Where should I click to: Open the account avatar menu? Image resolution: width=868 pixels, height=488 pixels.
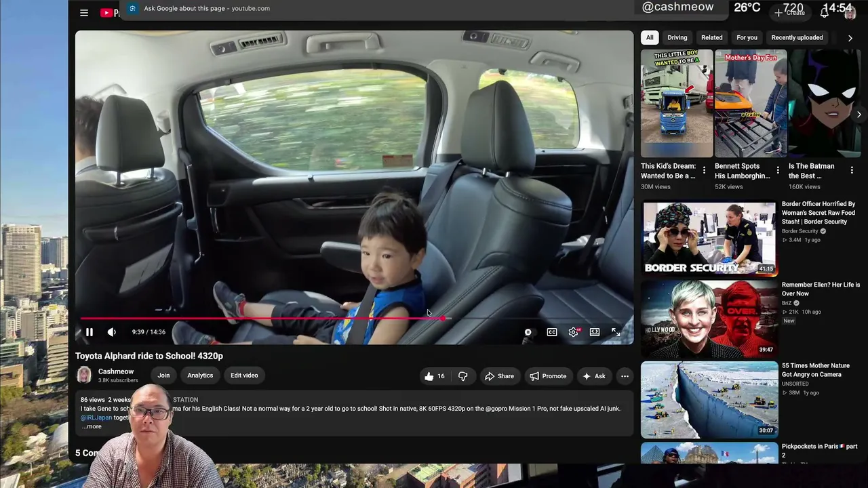850,13
